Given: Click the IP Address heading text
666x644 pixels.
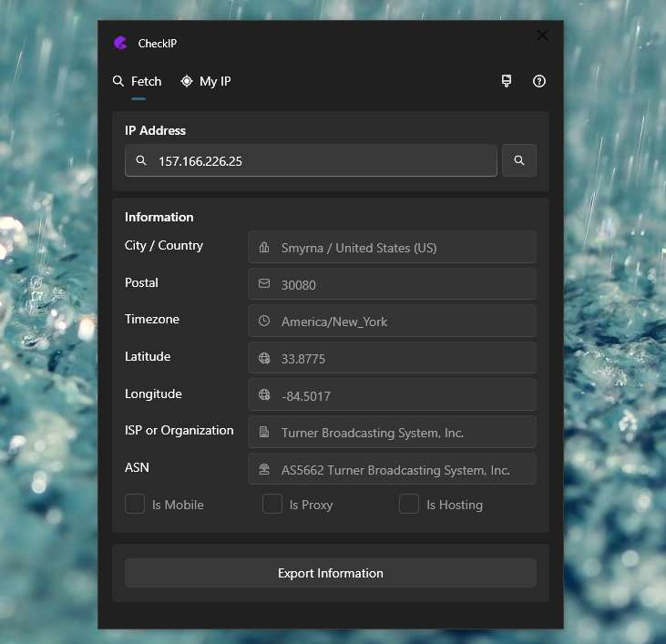Looking at the screenshot, I should click(155, 131).
